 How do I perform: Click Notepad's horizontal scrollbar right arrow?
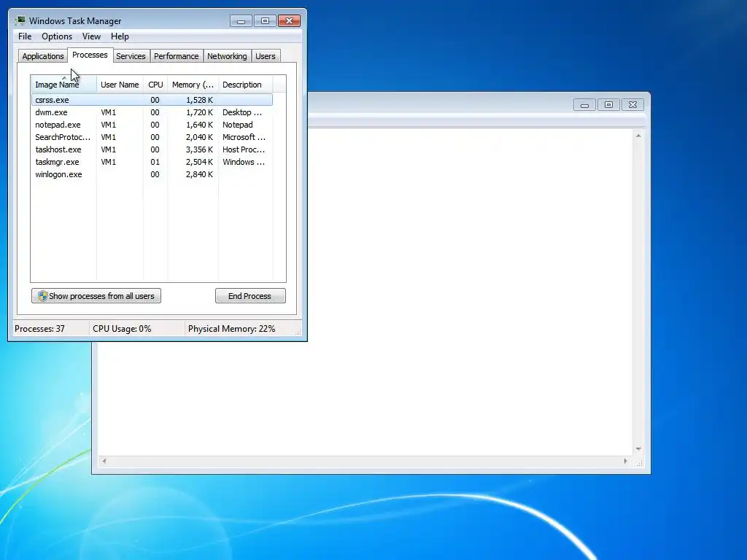coord(625,461)
